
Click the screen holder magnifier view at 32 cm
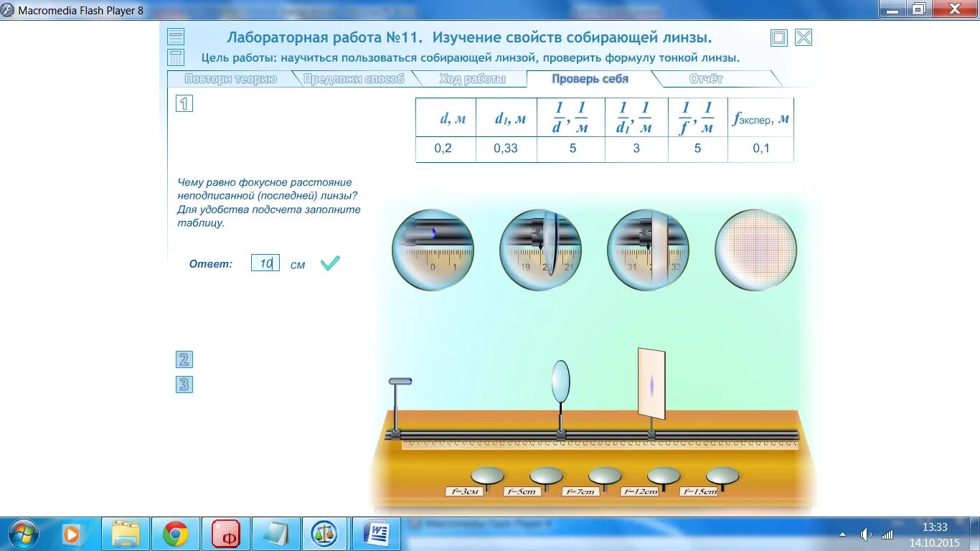[x=648, y=250]
